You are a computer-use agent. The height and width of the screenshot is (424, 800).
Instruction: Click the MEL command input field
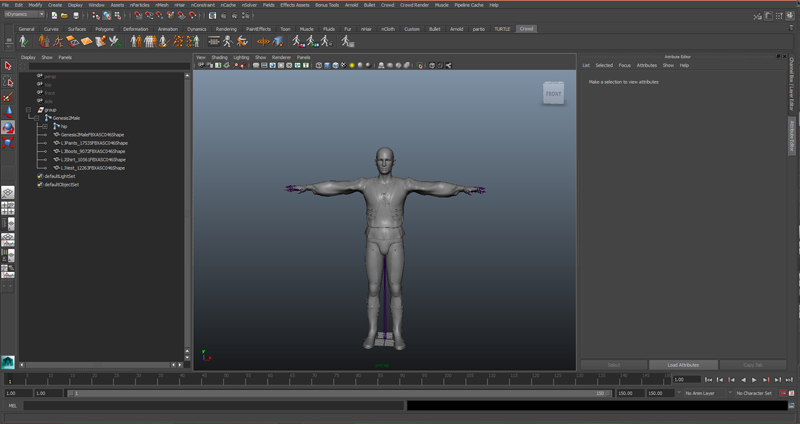(x=210, y=406)
